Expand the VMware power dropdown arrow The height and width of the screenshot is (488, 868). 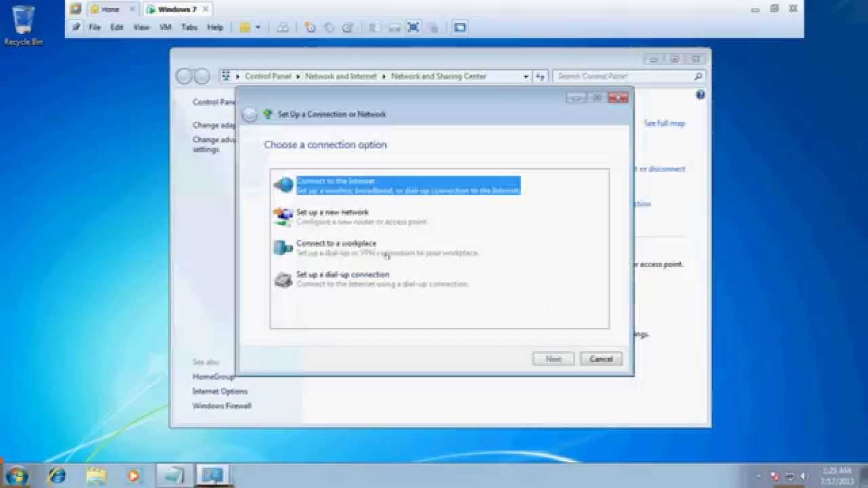tap(258, 28)
